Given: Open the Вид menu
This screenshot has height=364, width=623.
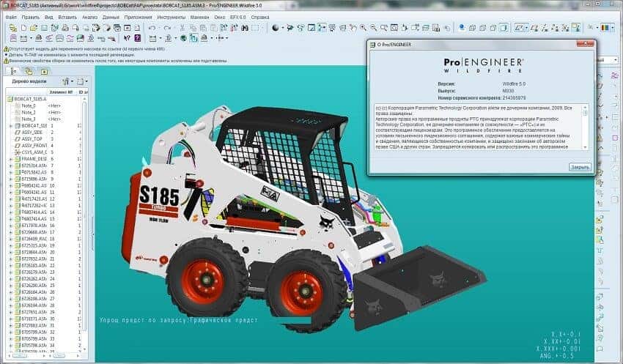Looking at the screenshot, I should pos(49,18).
